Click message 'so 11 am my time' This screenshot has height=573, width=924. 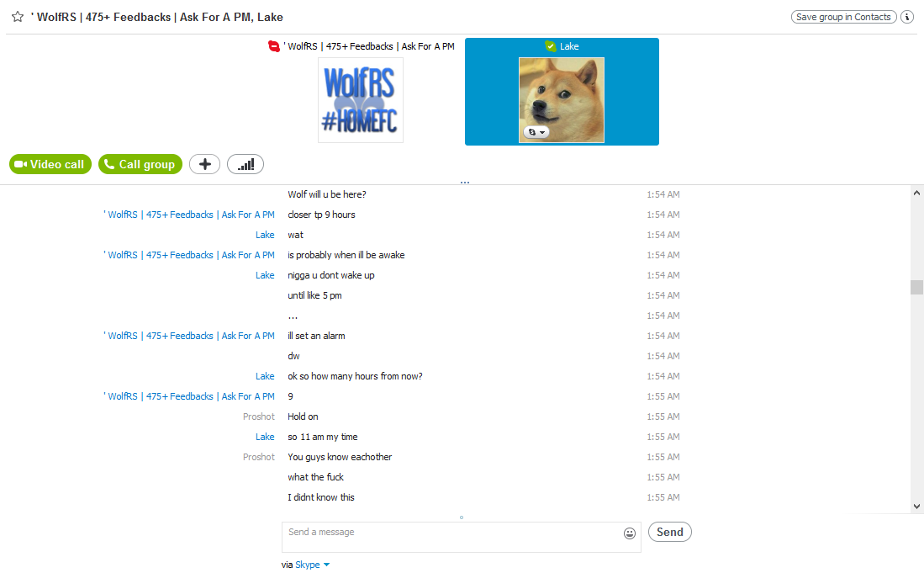pyautogui.click(x=323, y=437)
